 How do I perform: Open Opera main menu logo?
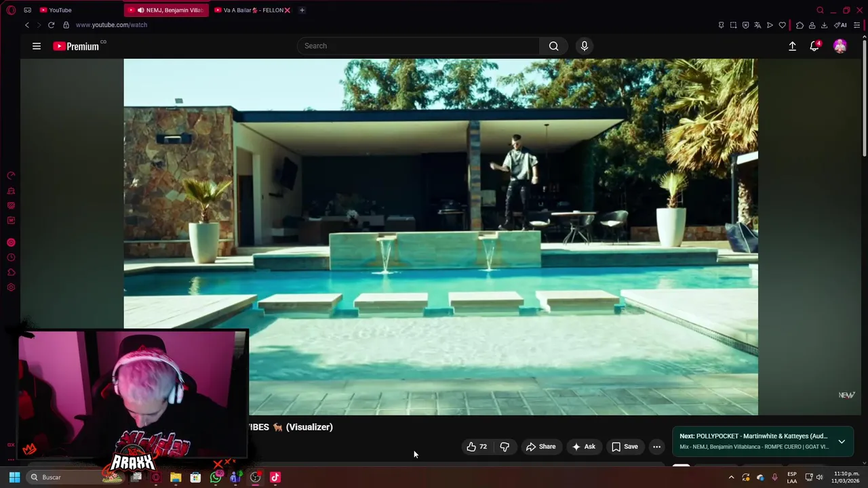[11, 10]
